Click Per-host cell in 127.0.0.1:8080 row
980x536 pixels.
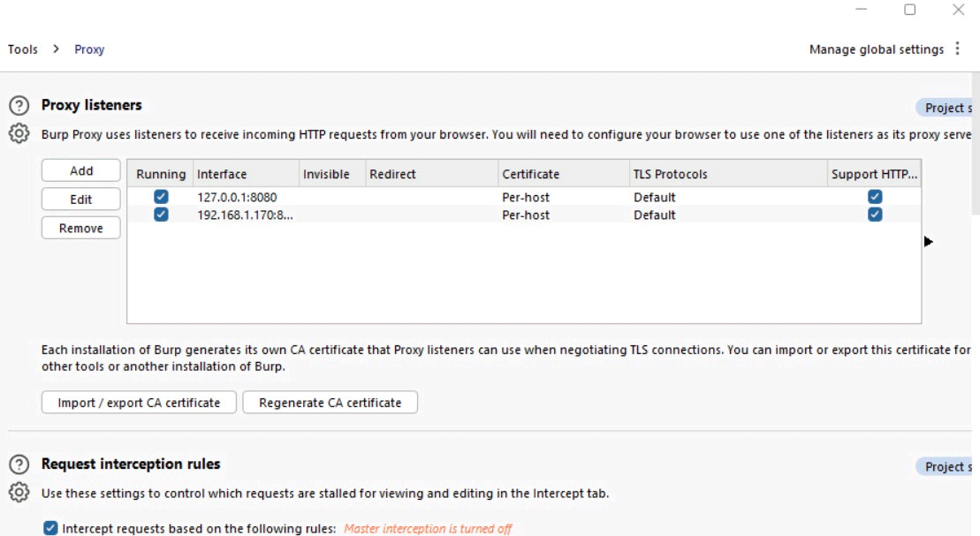click(x=564, y=197)
